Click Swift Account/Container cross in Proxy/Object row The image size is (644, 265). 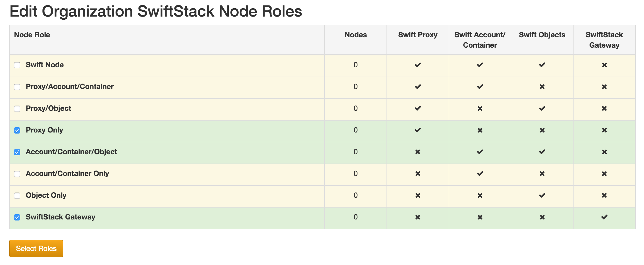point(480,108)
